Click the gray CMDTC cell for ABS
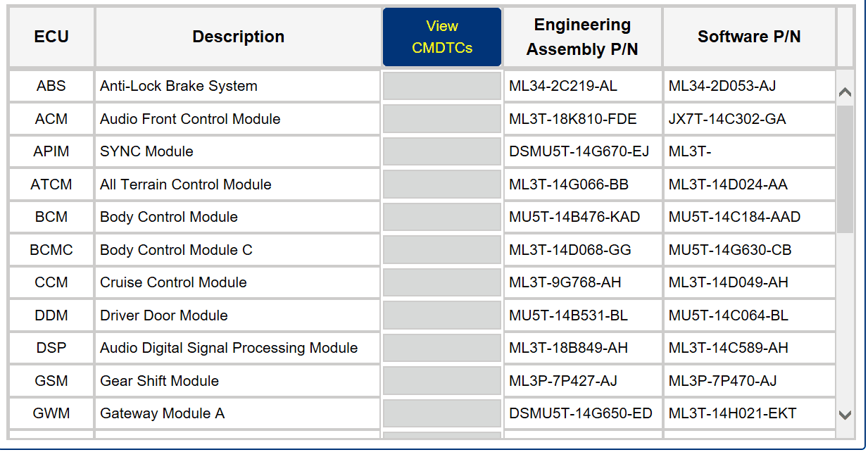The image size is (868, 457). coord(441,86)
